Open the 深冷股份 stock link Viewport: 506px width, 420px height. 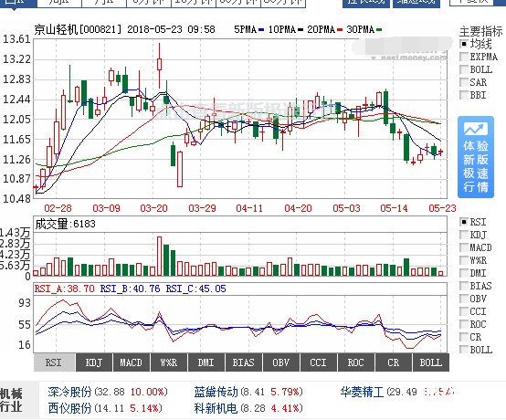point(69,392)
